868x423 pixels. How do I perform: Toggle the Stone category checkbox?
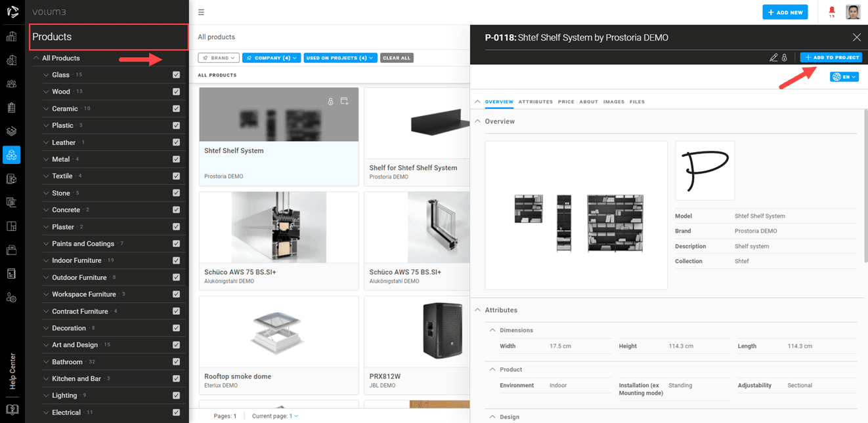click(x=176, y=193)
